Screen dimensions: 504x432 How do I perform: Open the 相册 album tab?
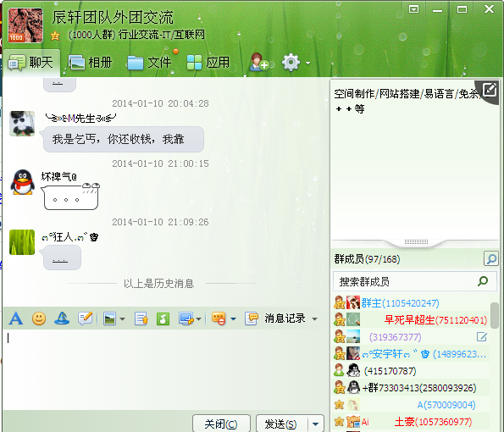91,63
